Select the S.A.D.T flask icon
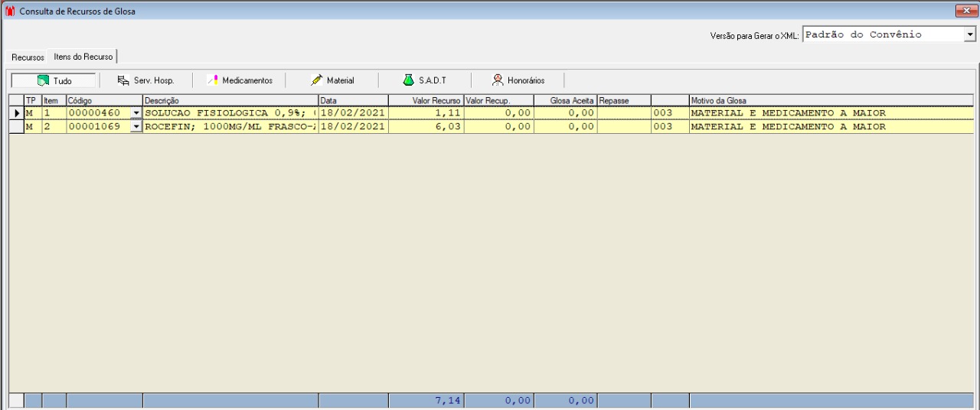The height and width of the screenshot is (410, 980). tap(409, 80)
